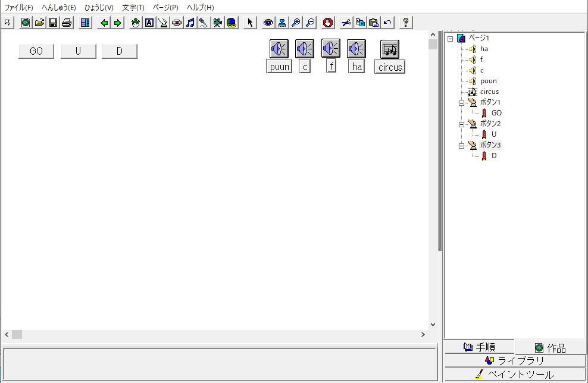This screenshot has width=588, height=383.
Task: Click the red stop hand icon
Action: click(328, 23)
